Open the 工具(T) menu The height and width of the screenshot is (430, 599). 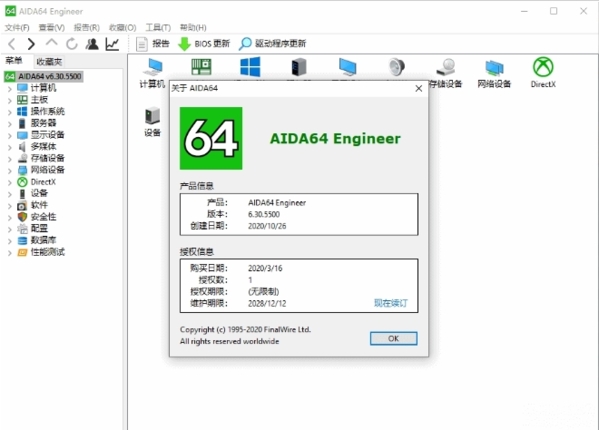click(x=158, y=27)
